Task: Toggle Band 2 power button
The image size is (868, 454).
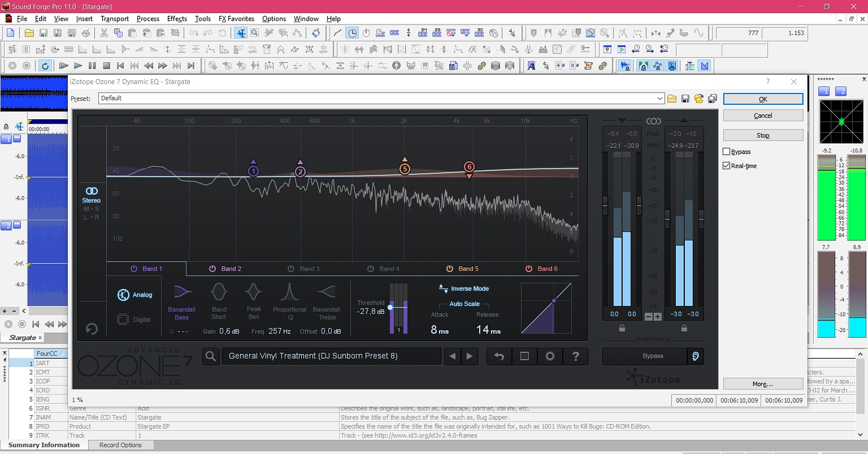Action: [x=212, y=269]
